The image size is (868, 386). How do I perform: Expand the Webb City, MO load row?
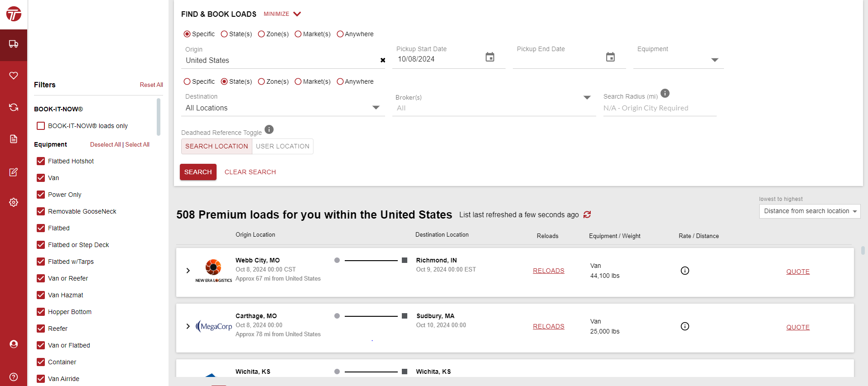tap(188, 271)
